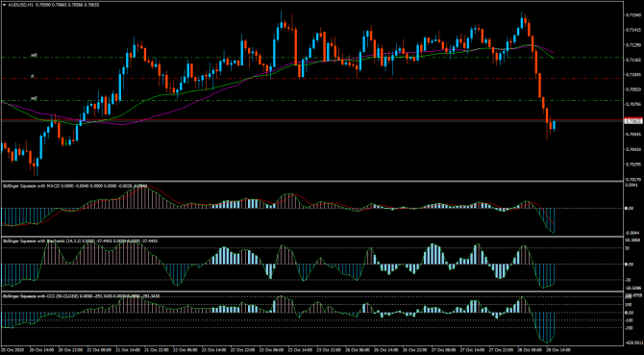Screen dimensions: 644x355
Task: Click the magenta moving average line end
Action: pos(553,52)
